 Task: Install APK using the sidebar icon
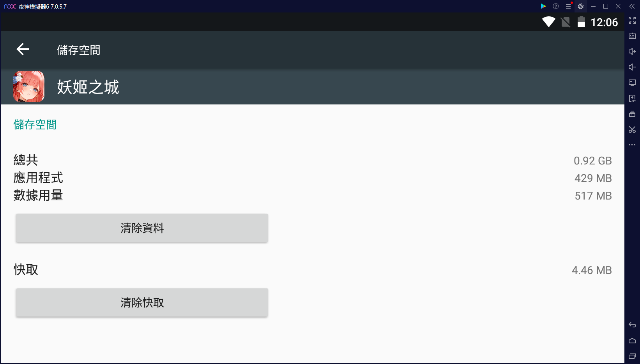tap(632, 98)
